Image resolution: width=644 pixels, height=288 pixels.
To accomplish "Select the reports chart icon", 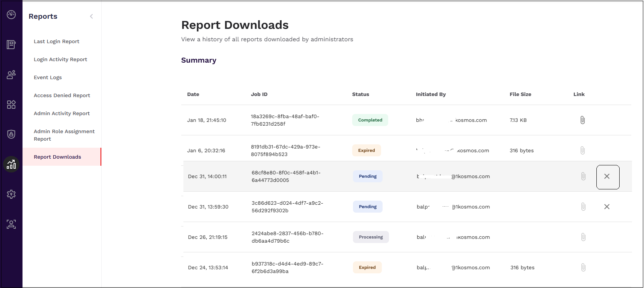I will tap(11, 164).
